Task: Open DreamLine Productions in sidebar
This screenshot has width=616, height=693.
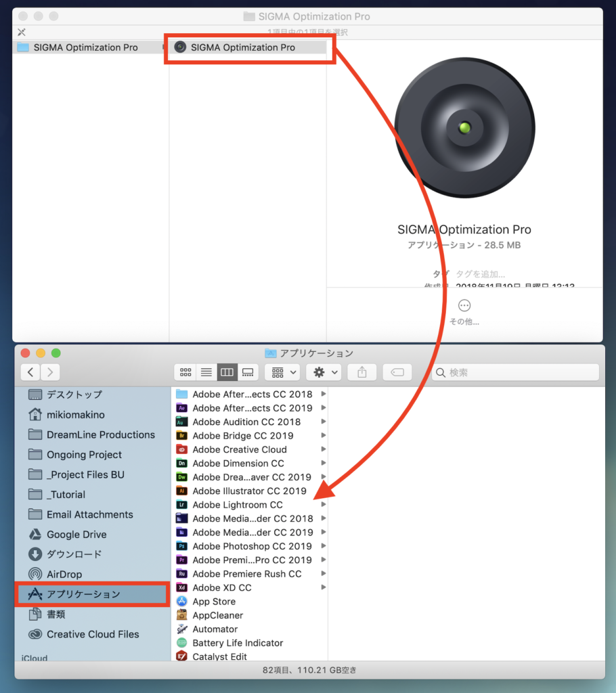Action: point(91,434)
